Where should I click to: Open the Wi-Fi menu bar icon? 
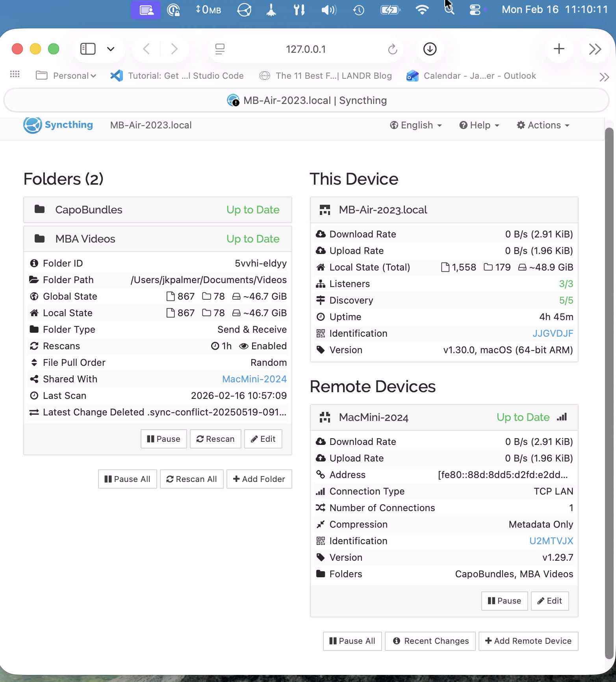(422, 9)
